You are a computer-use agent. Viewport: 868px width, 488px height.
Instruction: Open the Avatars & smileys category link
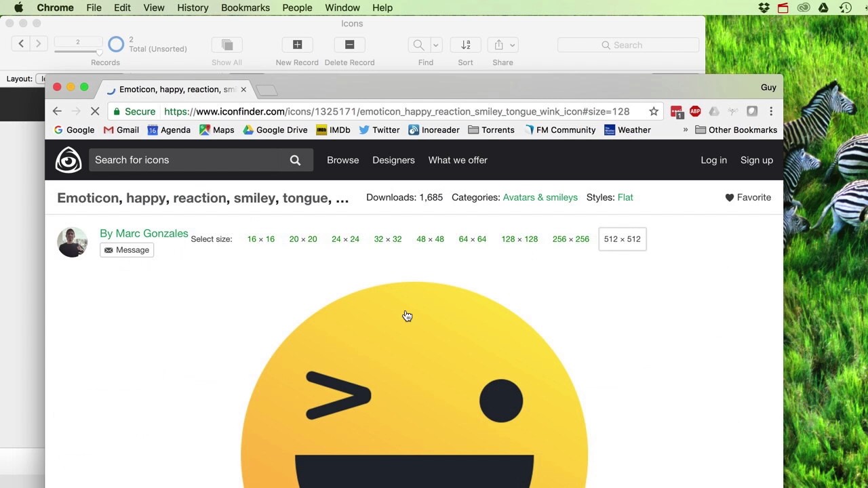[540, 197]
